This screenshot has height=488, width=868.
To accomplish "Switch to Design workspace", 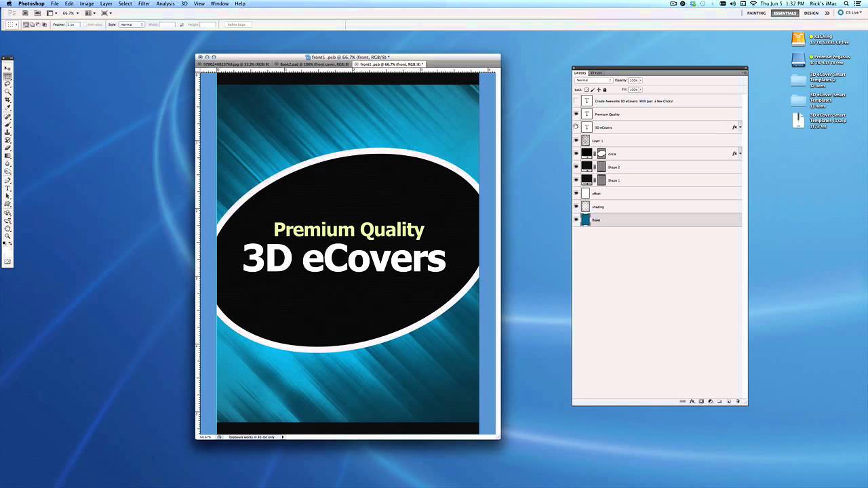I will coord(811,13).
